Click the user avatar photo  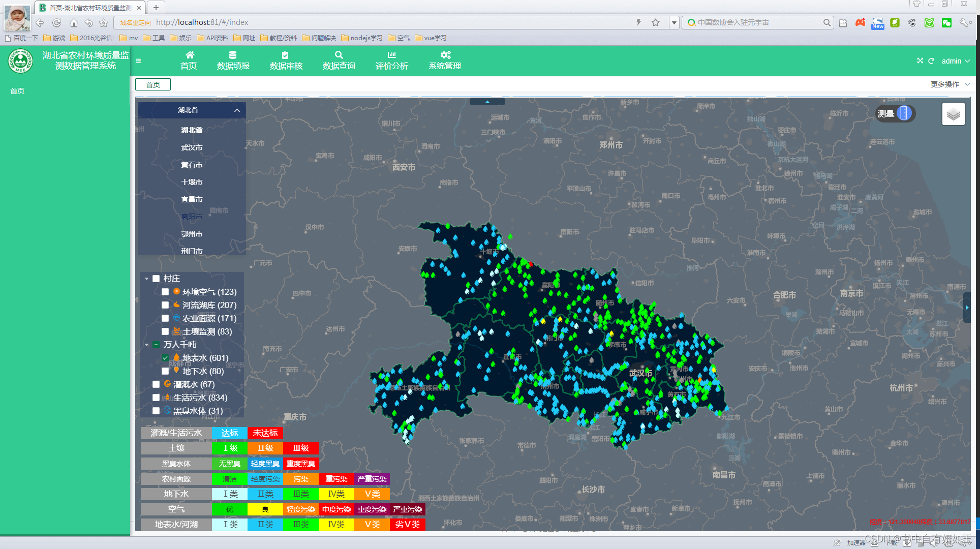point(17,17)
